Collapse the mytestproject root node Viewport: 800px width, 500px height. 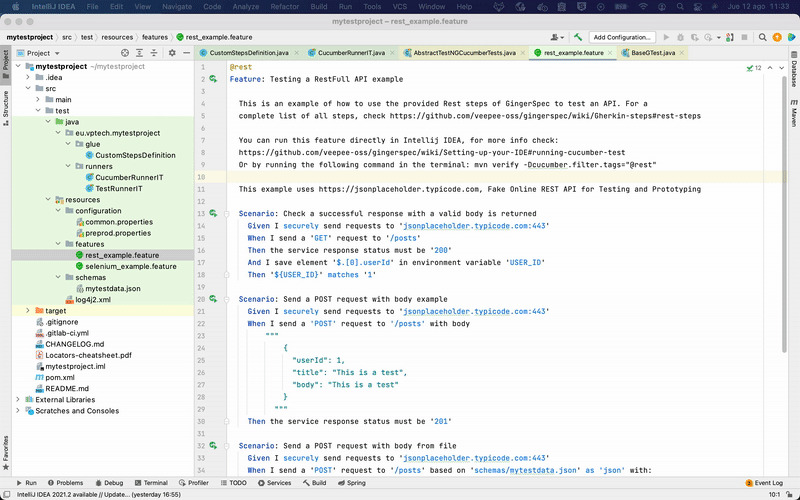pos(18,66)
